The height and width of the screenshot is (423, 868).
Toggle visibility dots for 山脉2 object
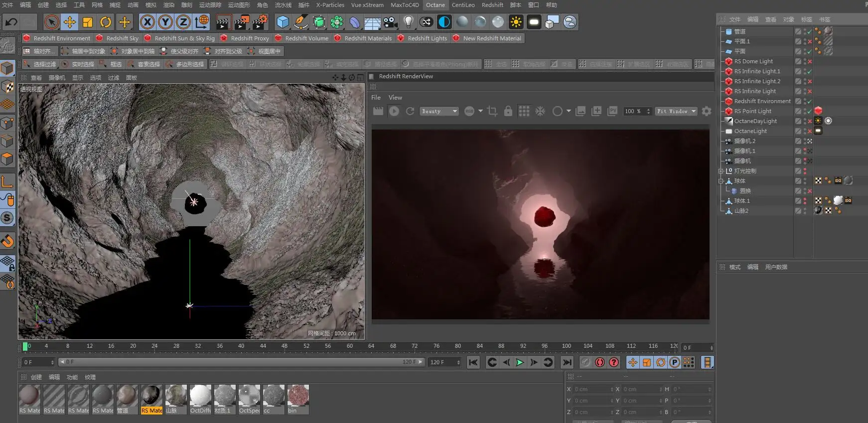pos(805,211)
